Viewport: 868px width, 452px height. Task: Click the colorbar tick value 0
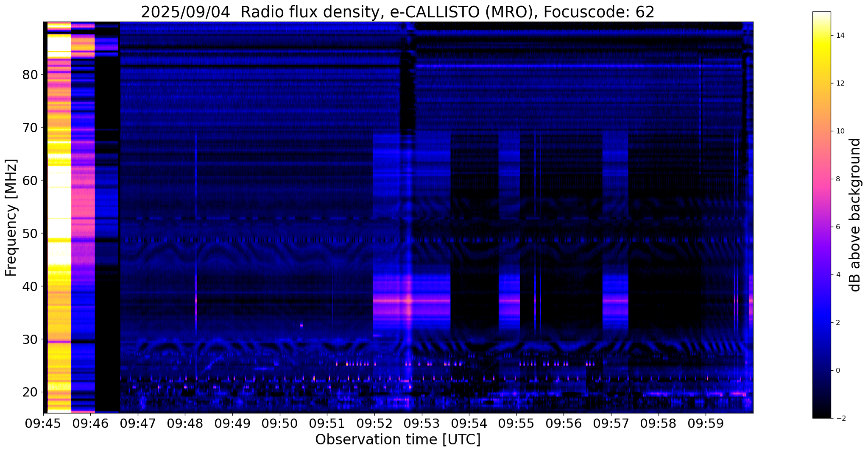[838, 371]
